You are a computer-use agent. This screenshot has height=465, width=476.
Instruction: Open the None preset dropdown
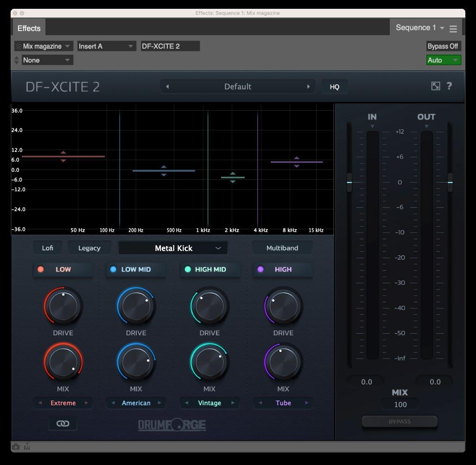pyautogui.click(x=47, y=60)
